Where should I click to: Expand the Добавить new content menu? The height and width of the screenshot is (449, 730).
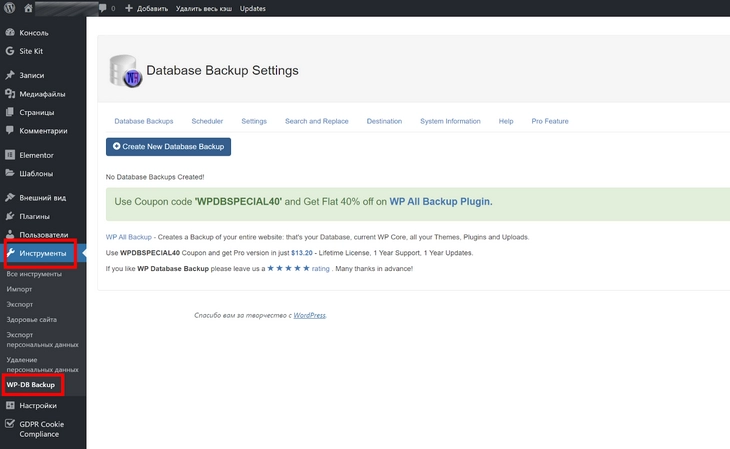pyautogui.click(x=148, y=8)
